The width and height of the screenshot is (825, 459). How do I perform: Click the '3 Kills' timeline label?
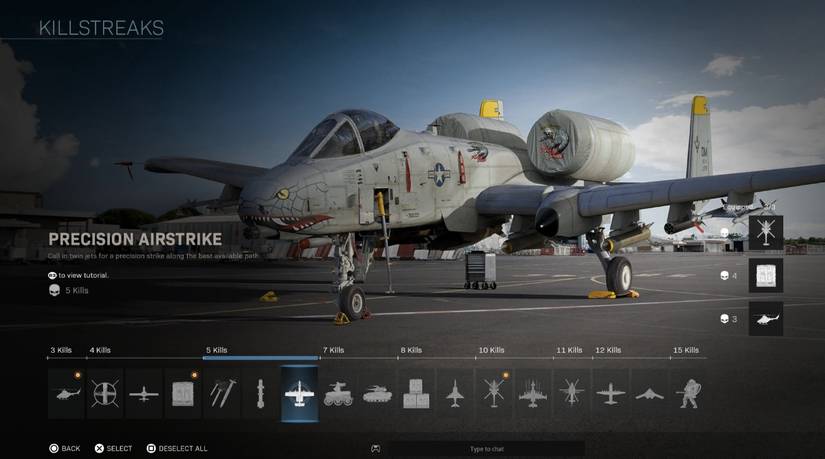tap(61, 350)
